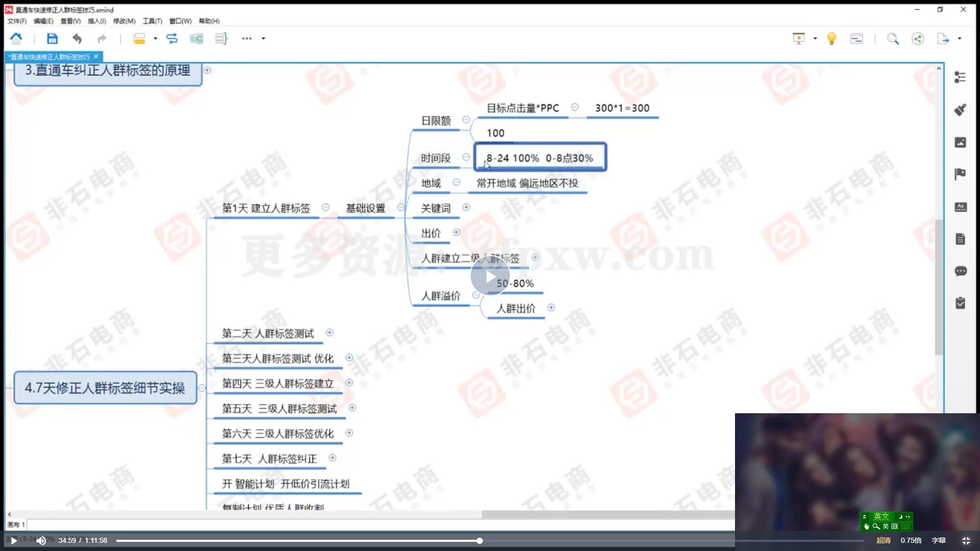The width and height of the screenshot is (980, 551).
Task: Undo the last edit
Action: pyautogui.click(x=77, y=39)
